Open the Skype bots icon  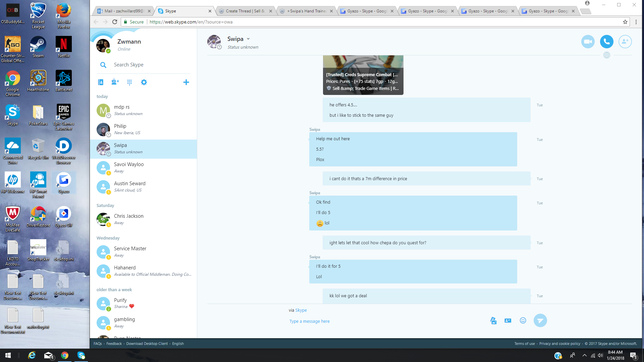pos(115,82)
